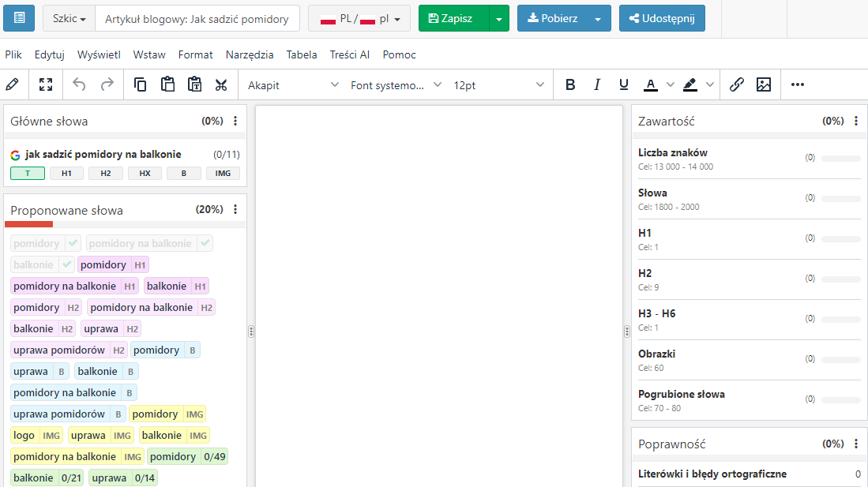Open the Wstaw menu

coord(149,54)
